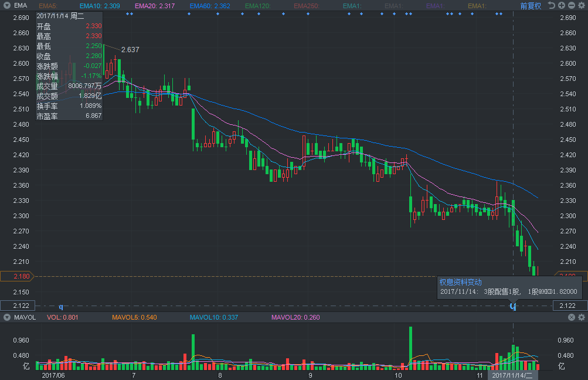Click the 开盘 2.330 row in info panel

(x=69, y=26)
